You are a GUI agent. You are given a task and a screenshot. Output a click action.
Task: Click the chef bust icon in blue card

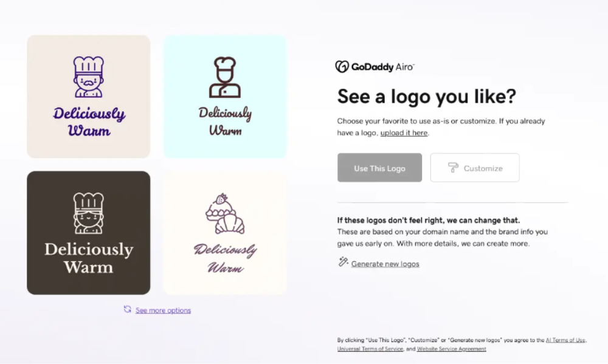pos(225,77)
